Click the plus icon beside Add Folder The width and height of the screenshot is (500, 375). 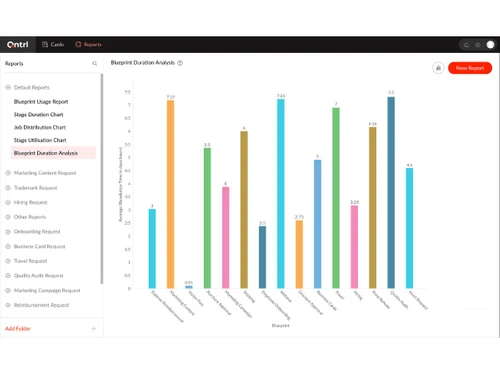(x=94, y=329)
